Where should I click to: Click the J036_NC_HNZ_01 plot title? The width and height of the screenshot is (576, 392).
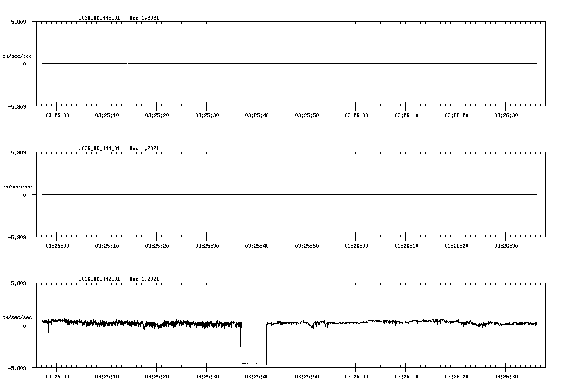click(x=99, y=279)
